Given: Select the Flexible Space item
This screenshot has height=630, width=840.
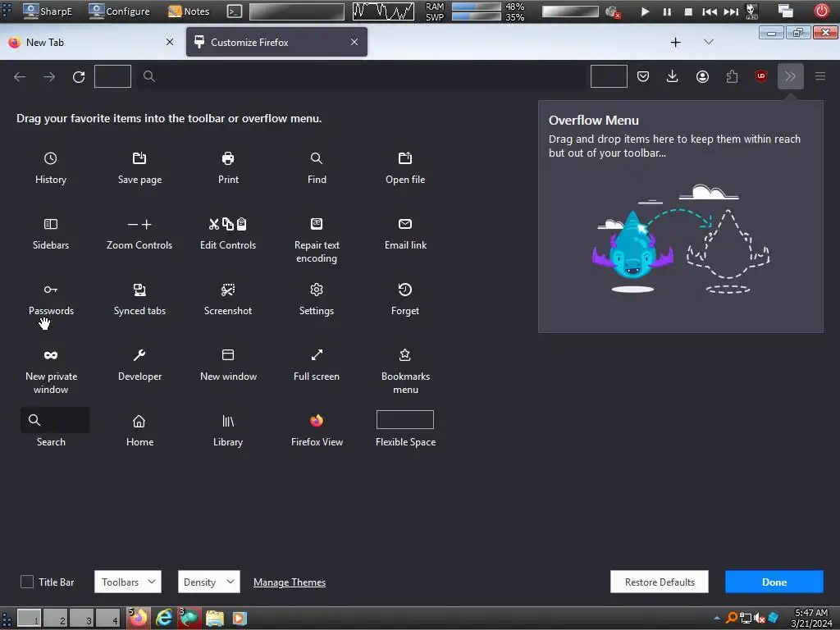Looking at the screenshot, I should 405,428.
